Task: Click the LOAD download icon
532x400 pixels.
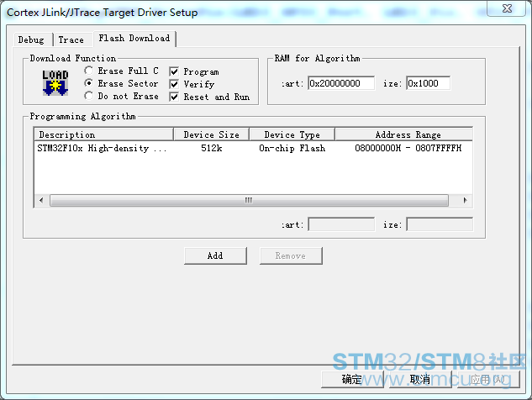Action: click(x=55, y=83)
